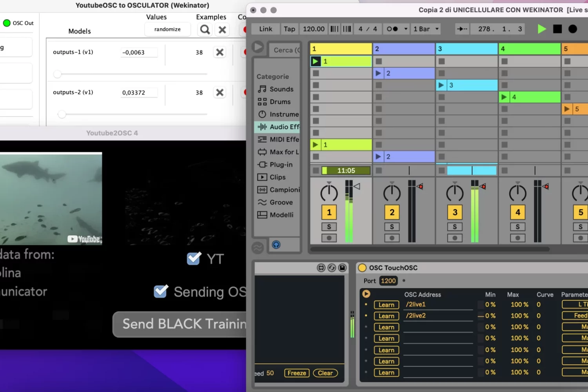This screenshot has width=588, height=392.
Task: Adjust track 1 pan knob
Action: coord(329,192)
